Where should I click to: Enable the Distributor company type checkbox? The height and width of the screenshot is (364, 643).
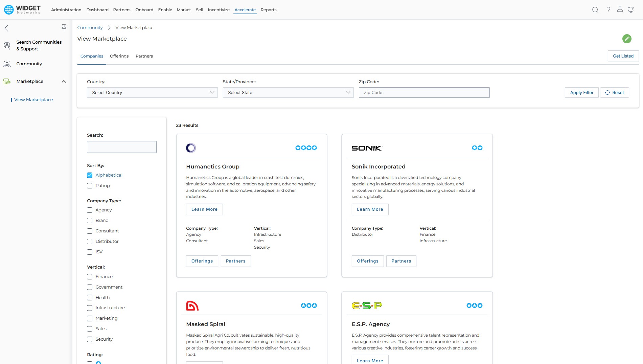[90, 242]
